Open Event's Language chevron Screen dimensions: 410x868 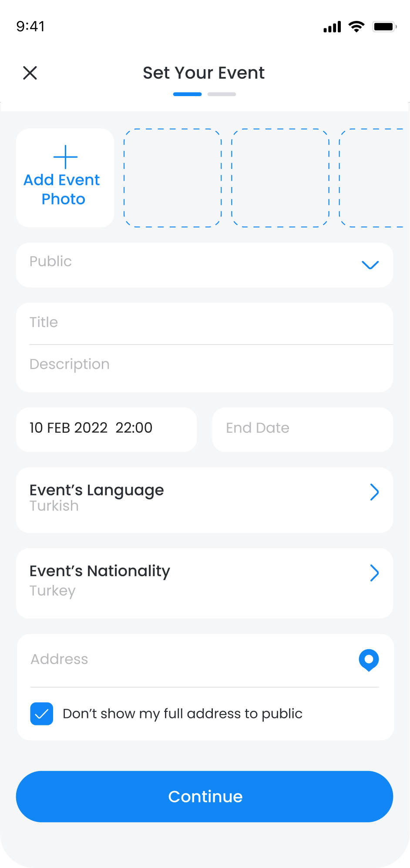click(x=374, y=492)
